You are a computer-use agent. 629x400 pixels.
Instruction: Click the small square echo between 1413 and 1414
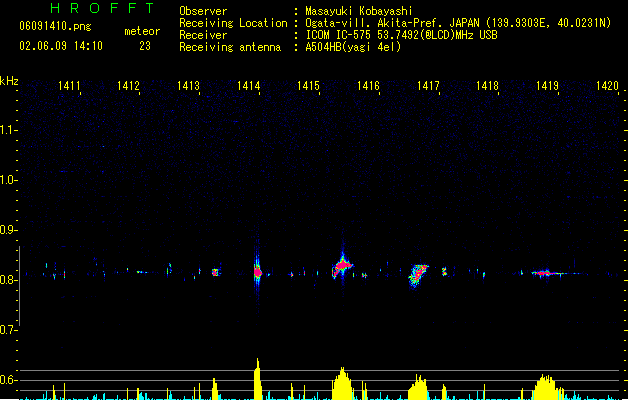(x=215, y=272)
